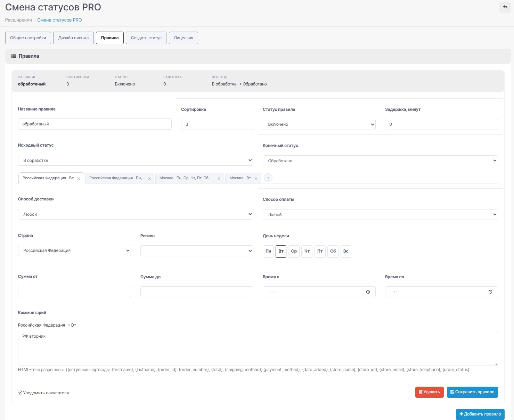Add new condition with plus icon
The height and width of the screenshot is (420, 514).
[268, 178]
